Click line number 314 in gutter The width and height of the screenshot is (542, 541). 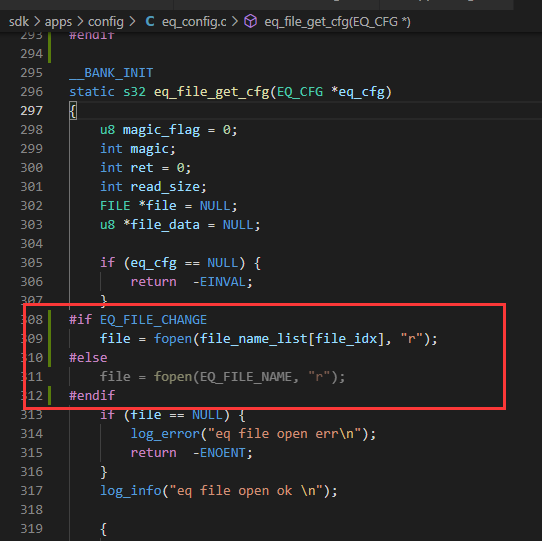click(x=31, y=434)
